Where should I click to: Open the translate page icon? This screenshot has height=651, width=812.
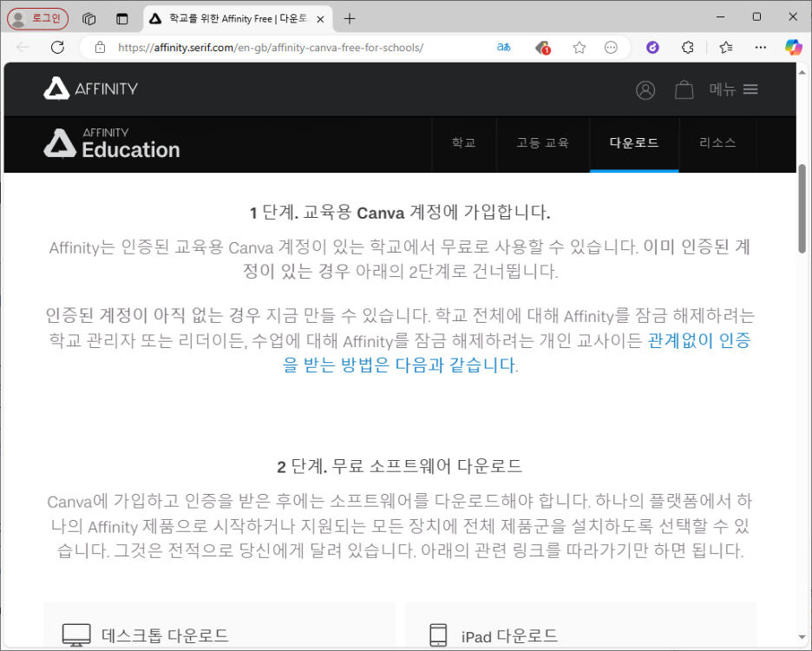coord(504,48)
